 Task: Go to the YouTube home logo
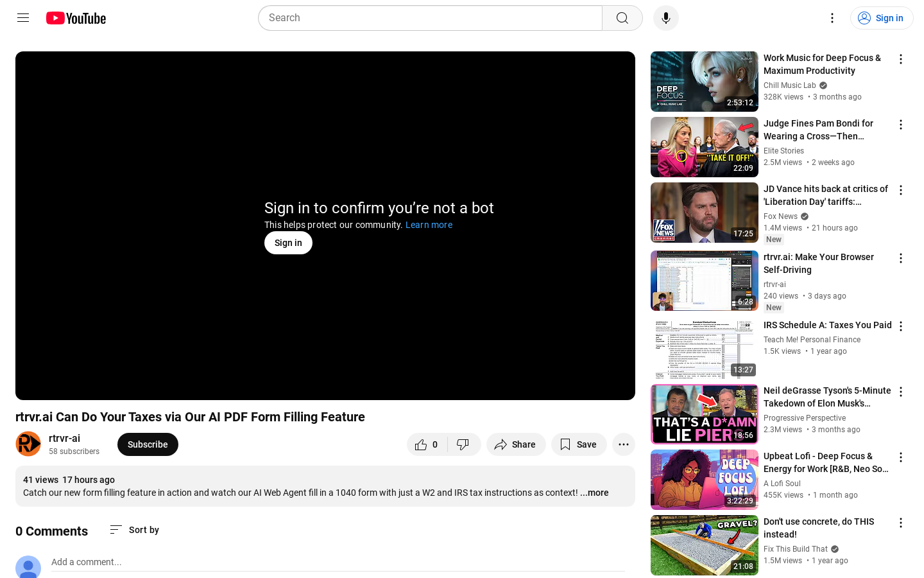coord(76,18)
